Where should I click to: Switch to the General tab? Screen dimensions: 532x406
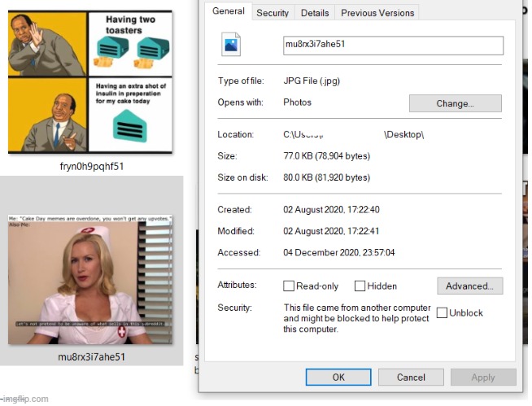[x=229, y=11]
